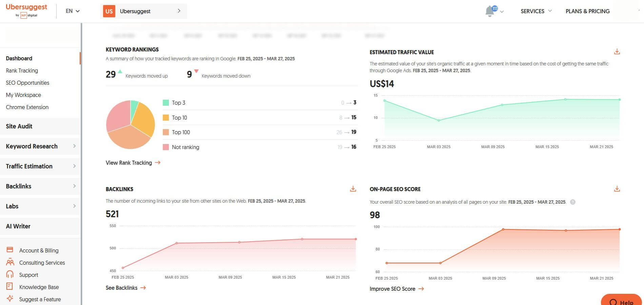Open the notifications bell icon
Screen dimensions: 644x305
click(x=490, y=11)
